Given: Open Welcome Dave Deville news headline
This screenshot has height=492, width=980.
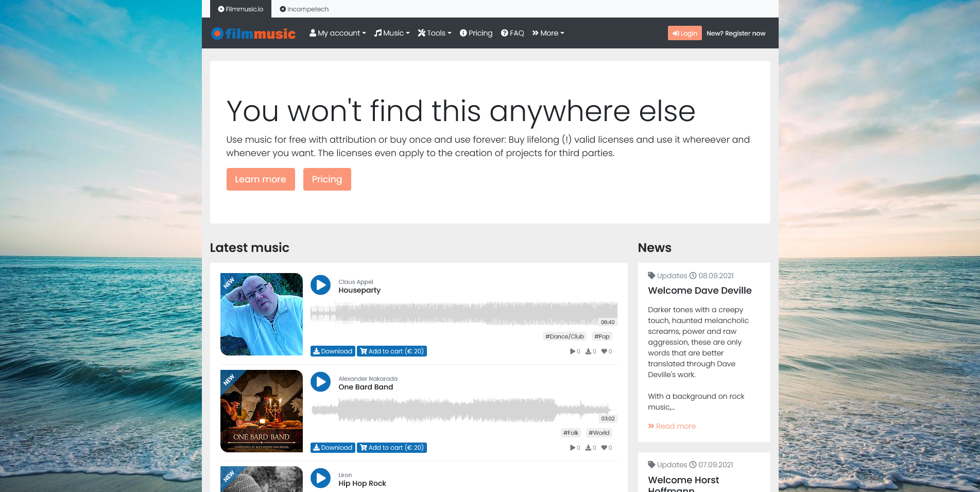Looking at the screenshot, I should coord(700,291).
